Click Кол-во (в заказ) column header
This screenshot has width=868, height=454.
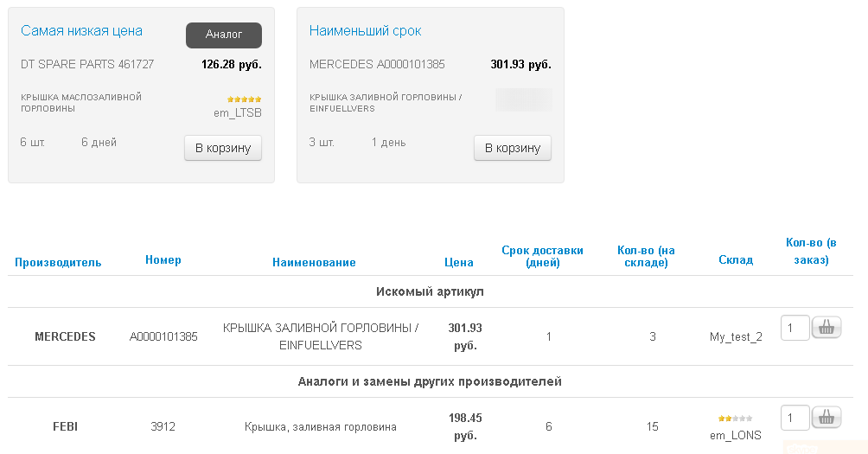click(811, 251)
